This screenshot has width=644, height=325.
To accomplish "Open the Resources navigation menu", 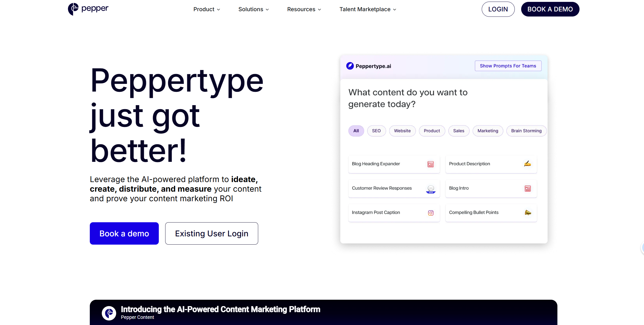I will coord(304,9).
